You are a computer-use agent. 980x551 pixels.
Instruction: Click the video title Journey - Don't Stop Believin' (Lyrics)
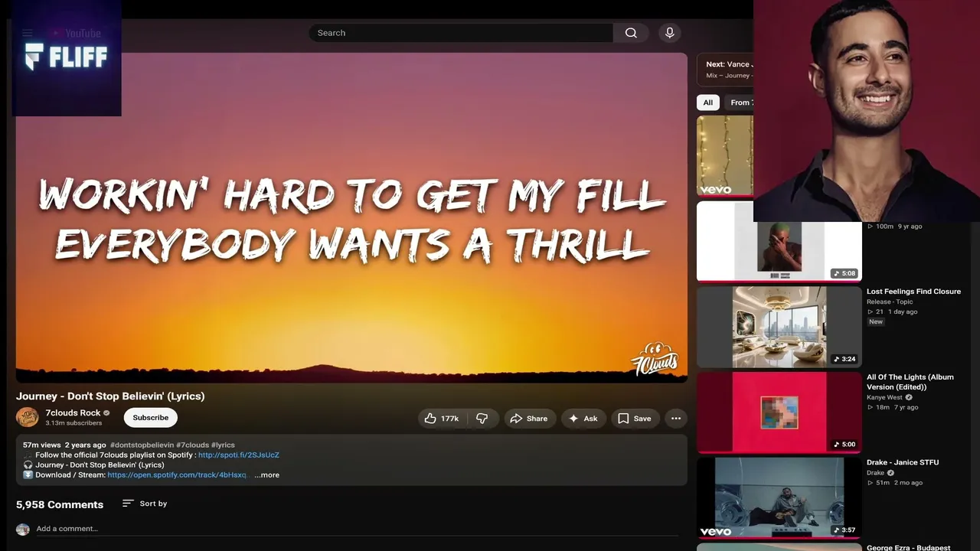click(x=110, y=396)
